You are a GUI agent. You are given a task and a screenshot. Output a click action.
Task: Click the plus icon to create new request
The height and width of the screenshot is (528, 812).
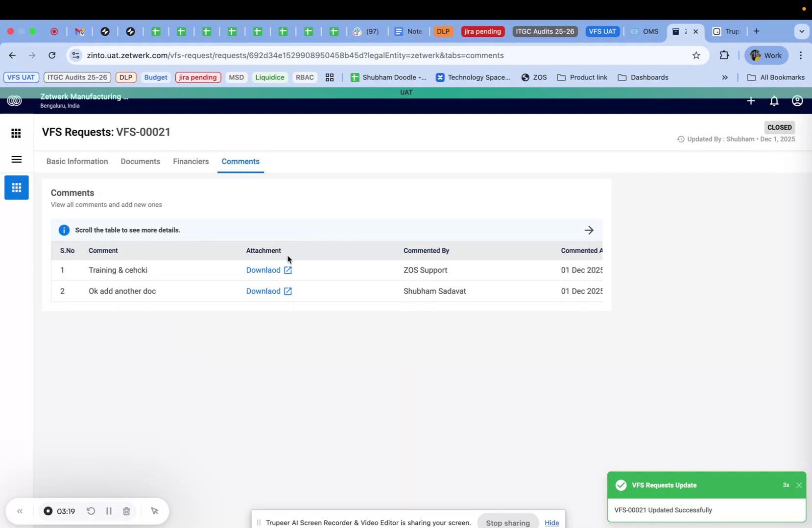pyautogui.click(x=751, y=101)
